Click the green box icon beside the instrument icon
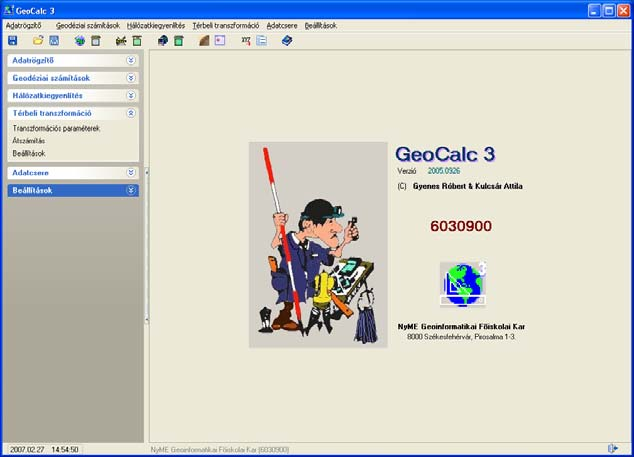The height and width of the screenshot is (457, 634). (137, 40)
